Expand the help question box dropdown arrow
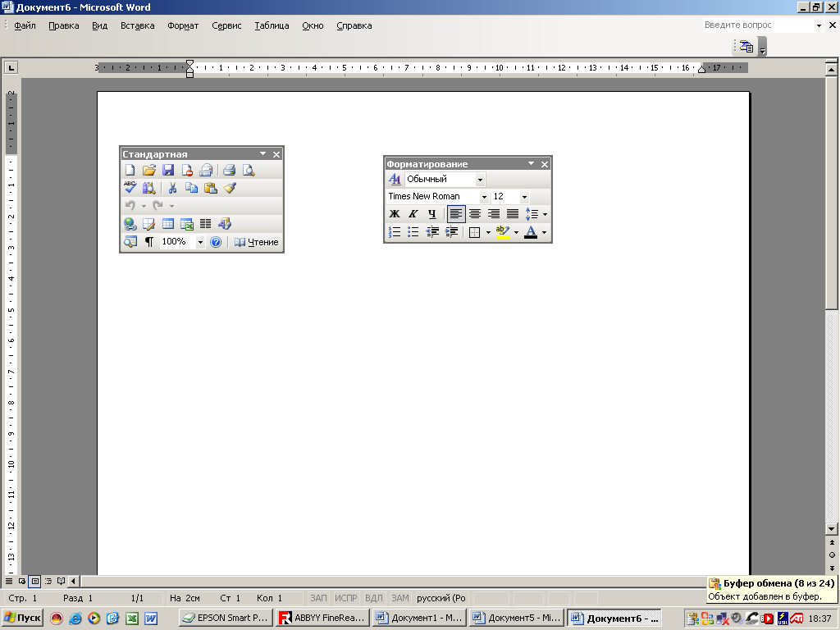Screen dimensions: 840x630 click(819, 25)
